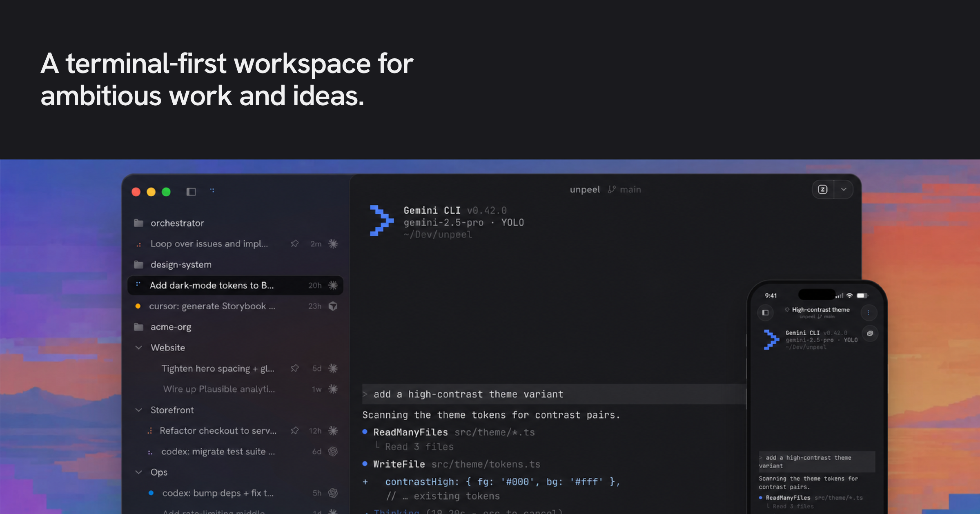The width and height of the screenshot is (980, 514).
Task: Click the Claude icon on 'Wire up Plausible' row
Action: coord(333,389)
